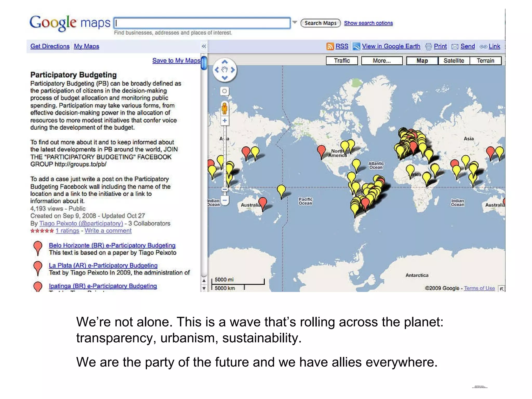Click the Google Maps search input field

click(x=202, y=23)
